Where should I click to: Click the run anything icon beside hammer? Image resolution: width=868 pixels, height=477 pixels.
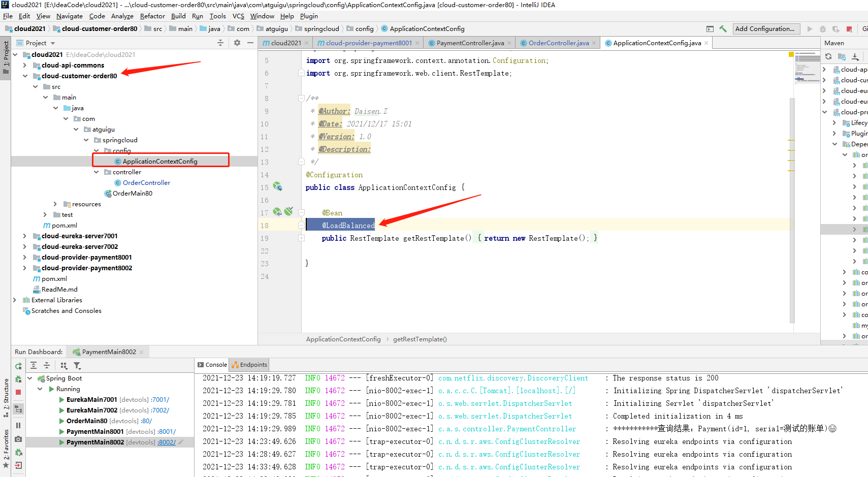point(710,29)
